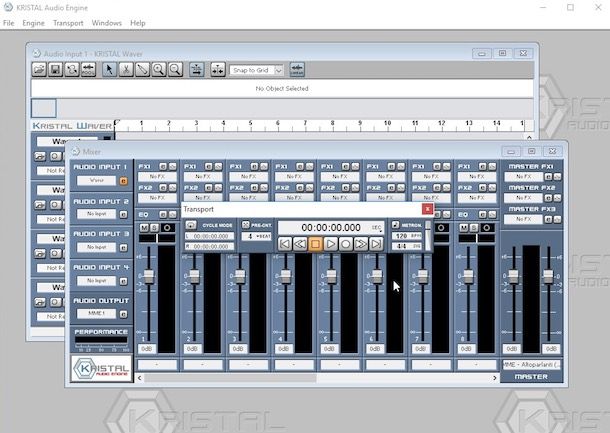
Task: Open Audio Input 1 Waver selector
Action: (96, 181)
